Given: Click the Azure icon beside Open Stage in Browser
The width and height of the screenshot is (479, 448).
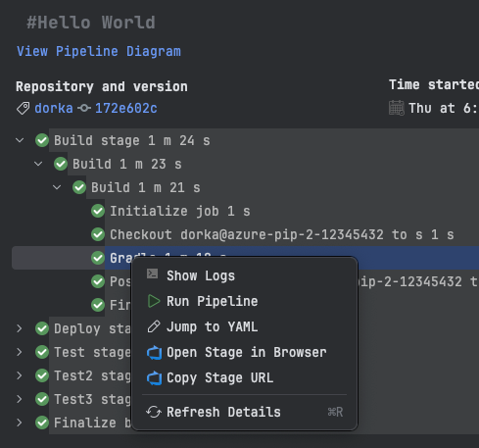Looking at the screenshot, I should point(154,352).
